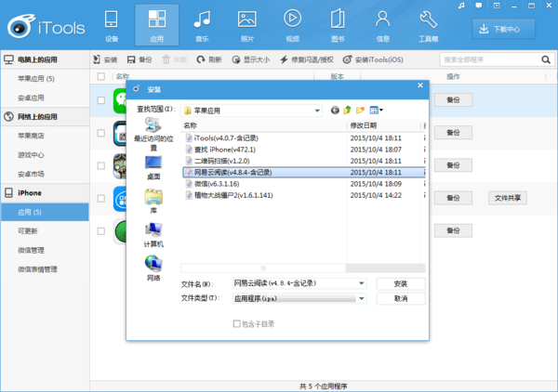This screenshot has width=558, height=392.
Task: Open the 工具箱 (Toolbox) wrench icon
Action: tap(428, 24)
